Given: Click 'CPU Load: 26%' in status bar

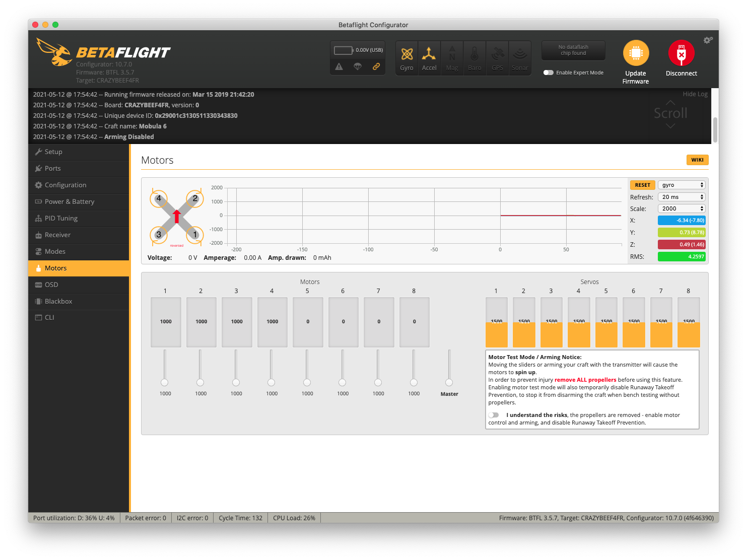Looking at the screenshot, I should (x=294, y=518).
